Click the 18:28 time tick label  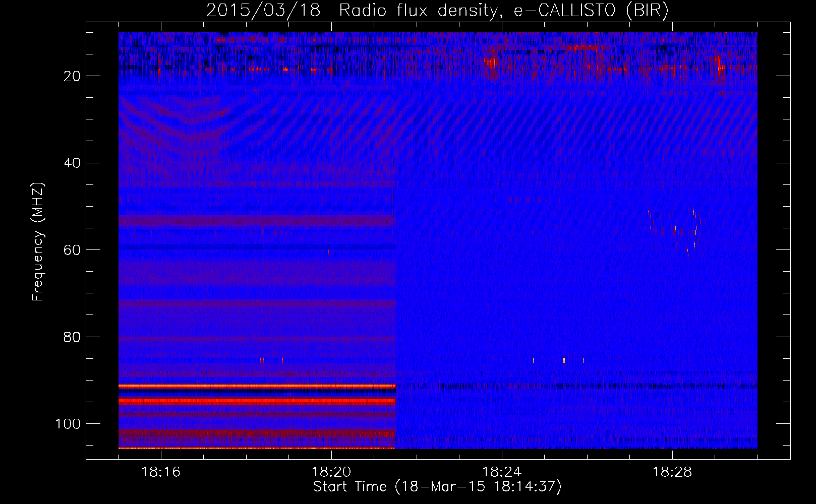point(672,472)
